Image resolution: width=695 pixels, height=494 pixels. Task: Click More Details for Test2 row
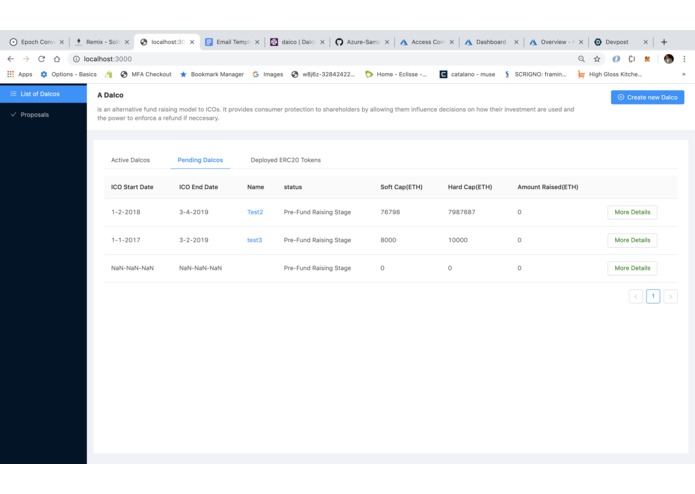point(632,212)
